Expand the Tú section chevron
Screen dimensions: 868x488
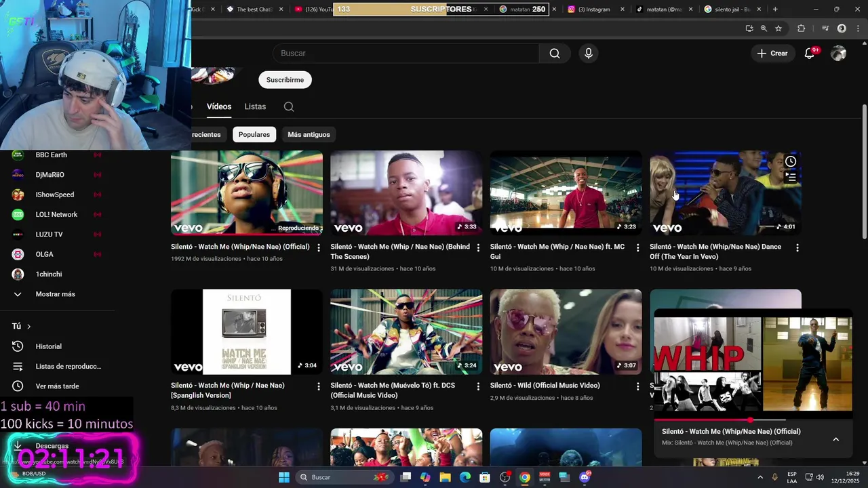28,327
